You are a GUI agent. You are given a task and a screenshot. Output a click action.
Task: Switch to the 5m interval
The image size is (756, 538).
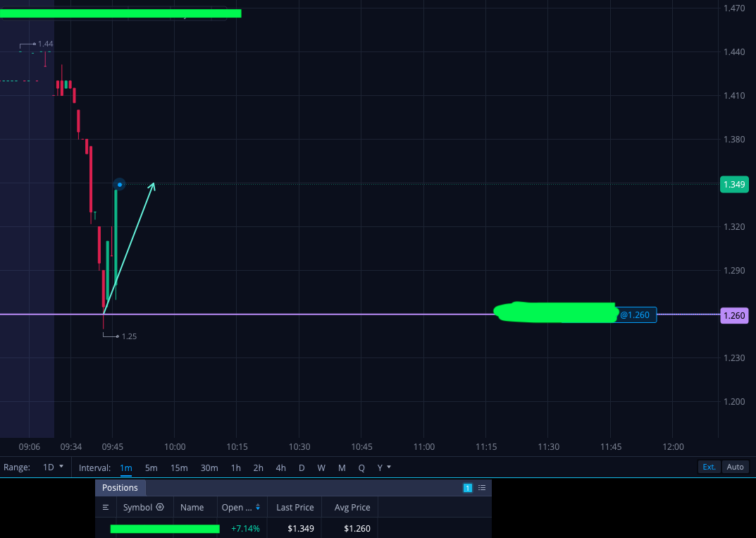click(x=151, y=467)
